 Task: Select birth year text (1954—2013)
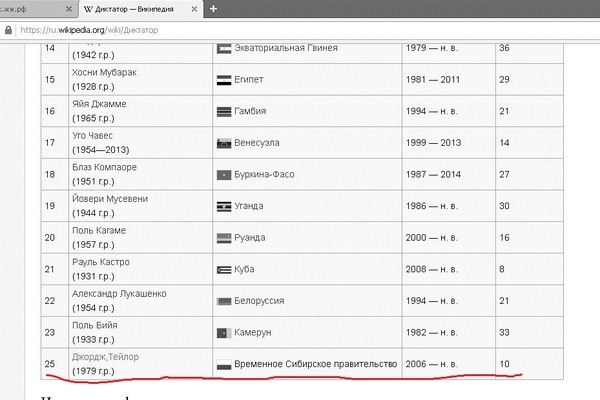(101, 150)
